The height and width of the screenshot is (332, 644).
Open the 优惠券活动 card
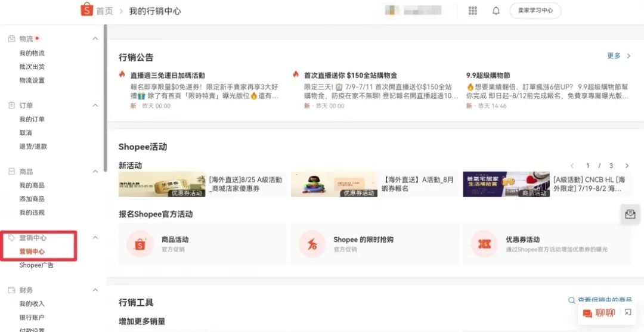coord(547,244)
